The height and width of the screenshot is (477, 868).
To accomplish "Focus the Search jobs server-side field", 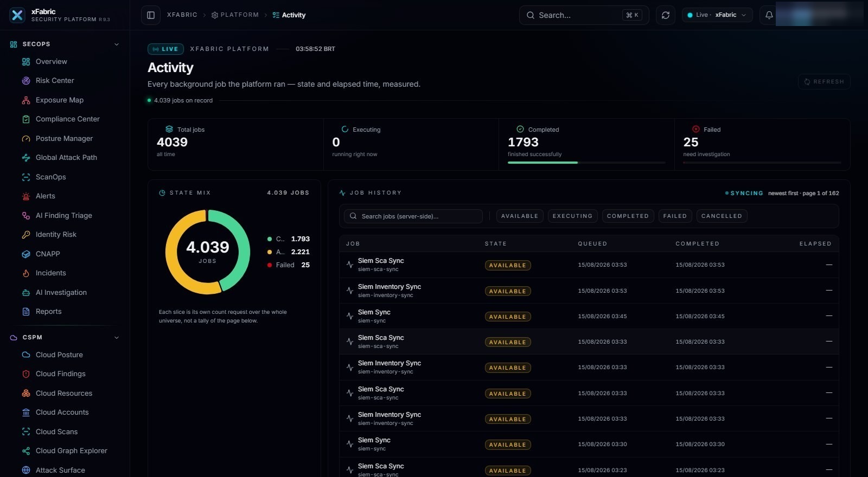I will pyautogui.click(x=413, y=216).
